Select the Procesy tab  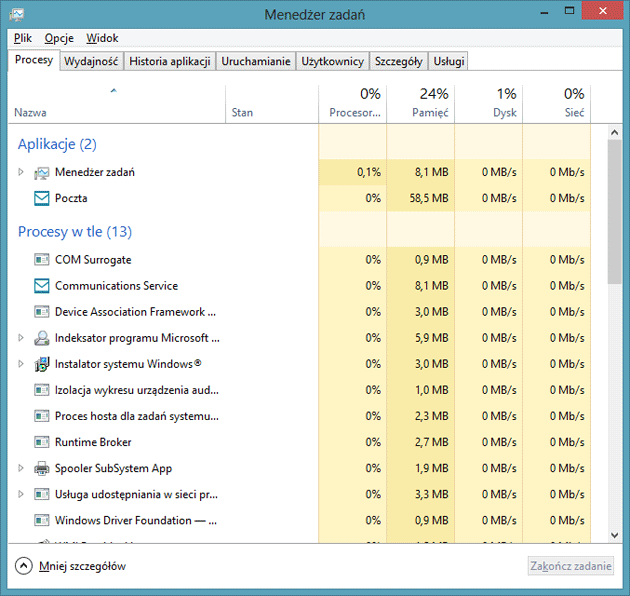(x=34, y=60)
